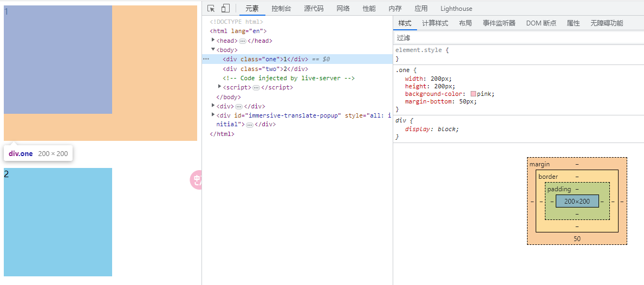The image size is (644, 285).
Task: Click the margin-bottom 50 value in box model
Action: (577, 239)
